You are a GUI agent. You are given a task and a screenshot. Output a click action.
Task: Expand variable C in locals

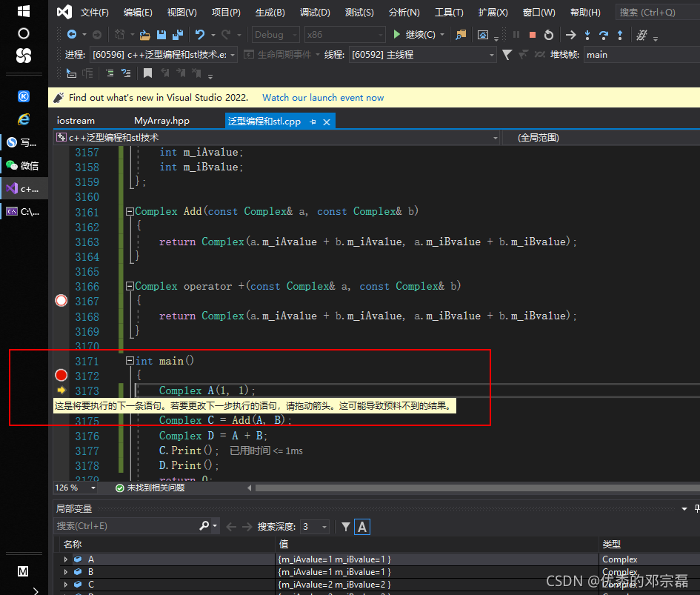click(x=66, y=585)
